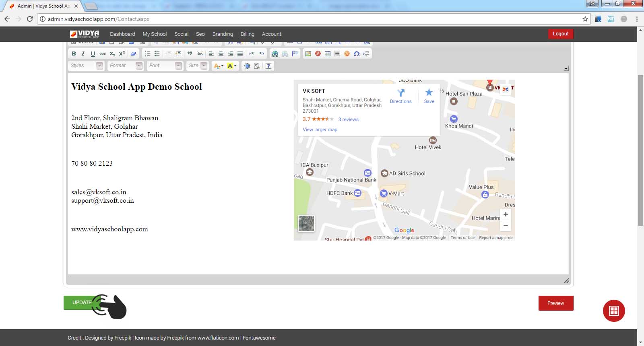
Task: Underline the selected text
Action: (x=93, y=54)
